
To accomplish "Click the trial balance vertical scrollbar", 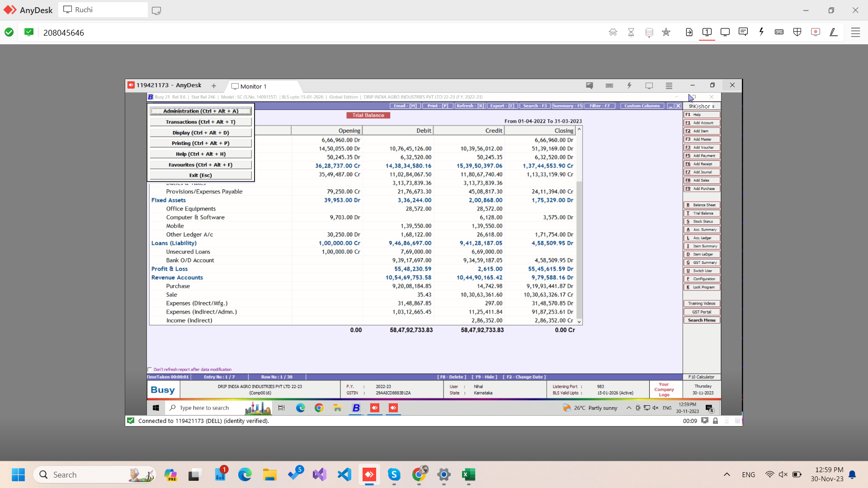I will point(579,226).
